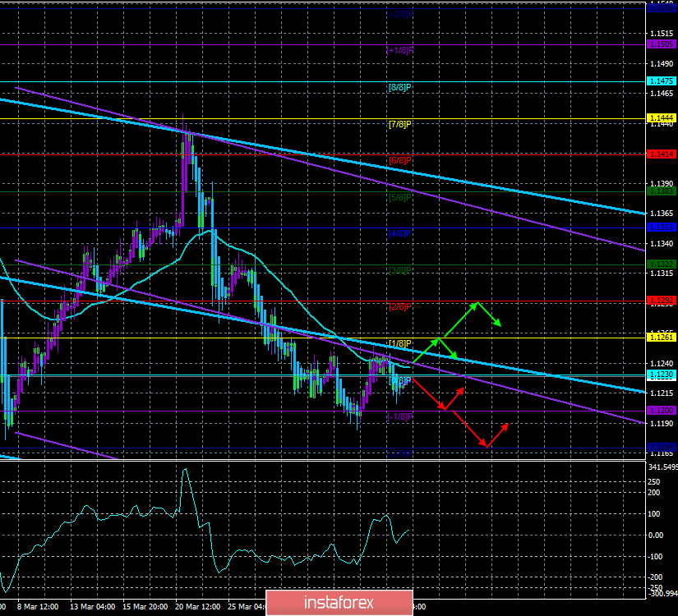The height and width of the screenshot is (616, 678).
Task: Click the 1.1414 red price tag
Action: (661, 154)
